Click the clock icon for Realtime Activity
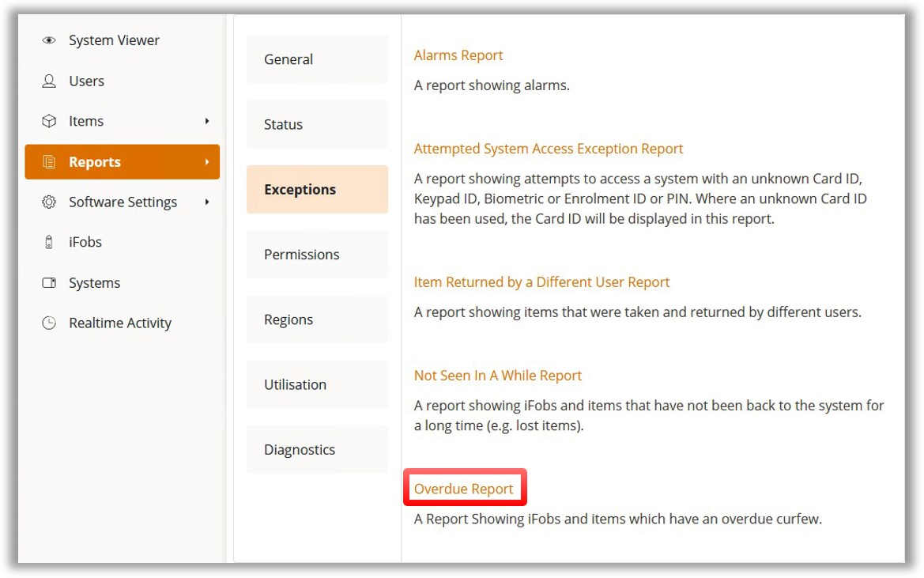The width and height of the screenshot is (924, 578). (49, 323)
